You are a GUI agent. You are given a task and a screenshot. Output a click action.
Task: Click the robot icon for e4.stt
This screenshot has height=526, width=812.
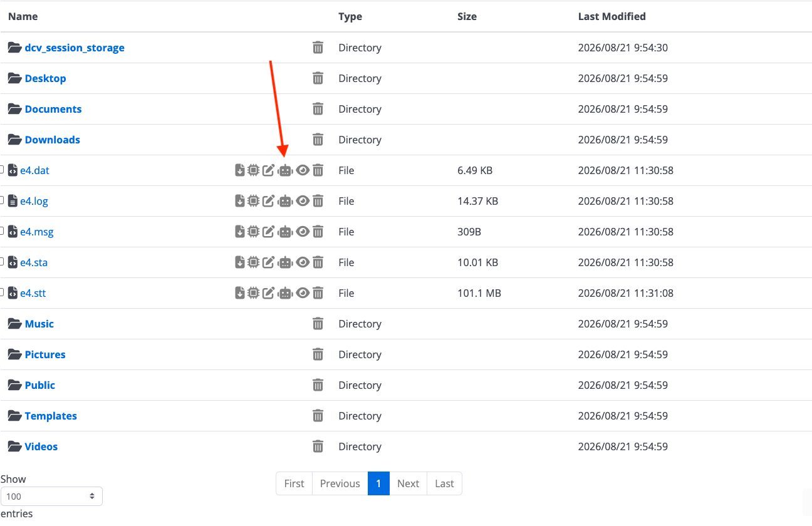285,293
